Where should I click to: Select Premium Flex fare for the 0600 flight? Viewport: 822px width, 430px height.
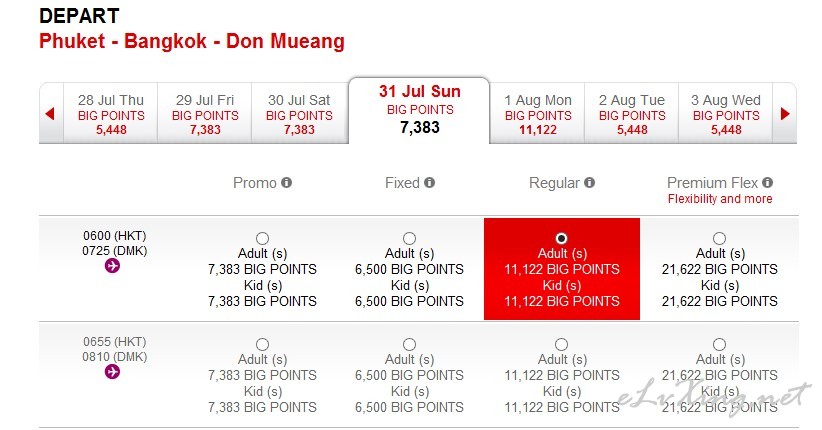point(719,239)
